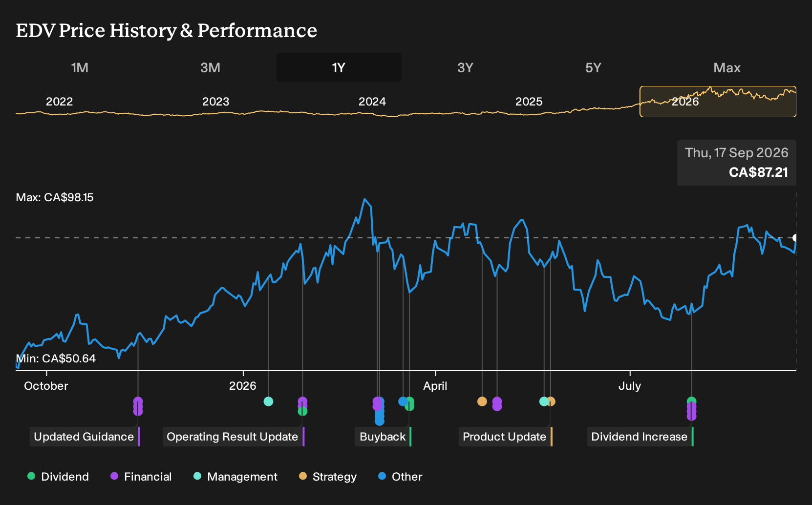Click the purple dots above Updated Guidance
812x505 pixels.
[x=138, y=406]
